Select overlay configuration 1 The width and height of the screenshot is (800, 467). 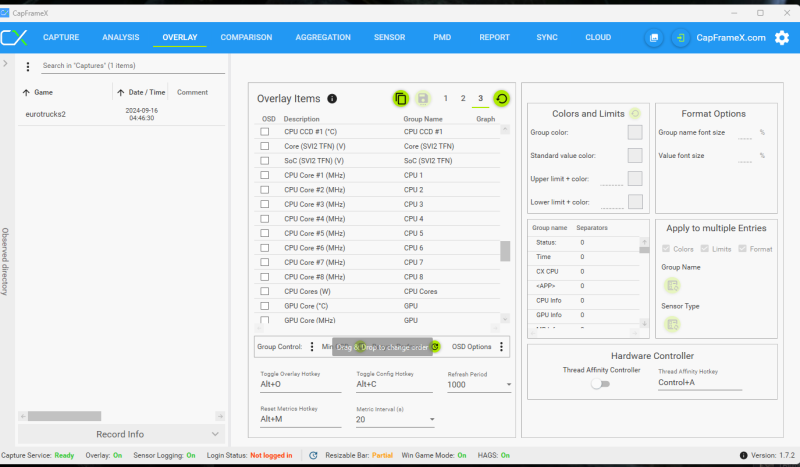(445, 99)
